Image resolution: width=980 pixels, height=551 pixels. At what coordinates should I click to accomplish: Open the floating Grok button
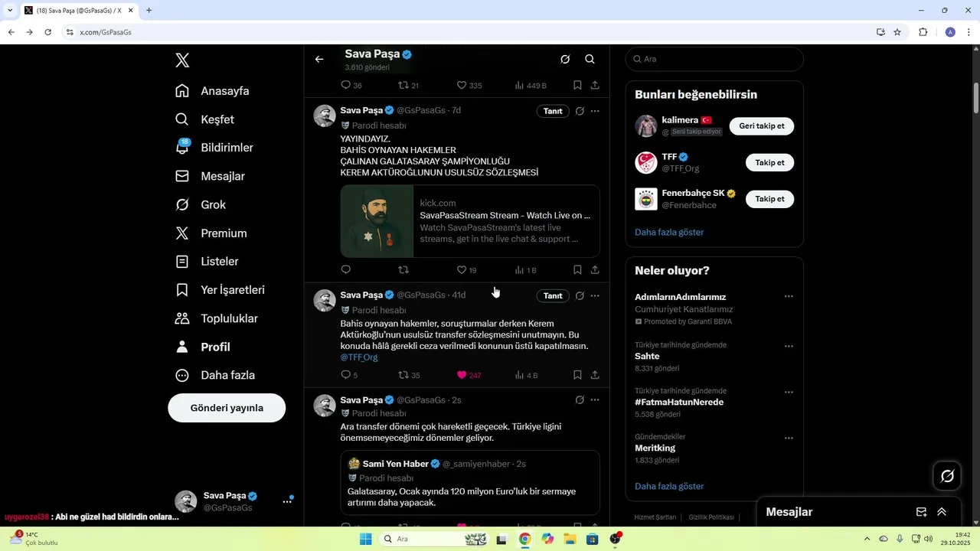coord(947,476)
